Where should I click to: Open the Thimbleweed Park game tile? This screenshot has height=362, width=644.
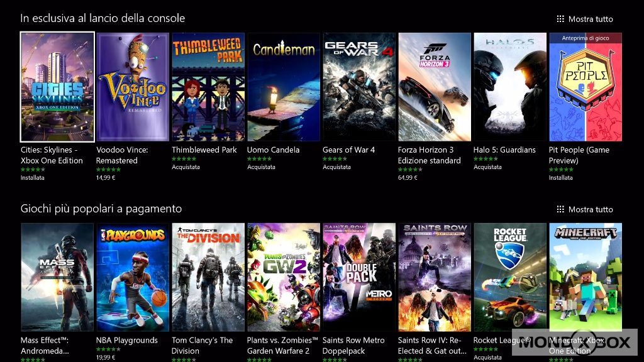coord(208,87)
